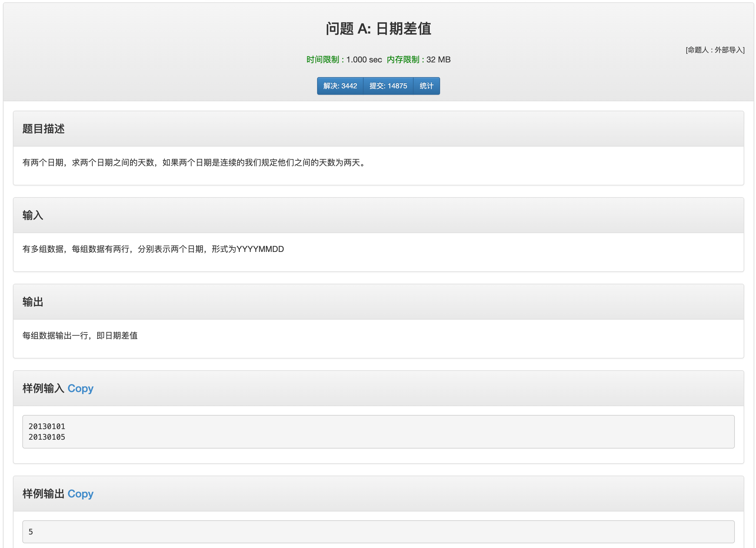Open the 统计 statistics button

point(426,86)
